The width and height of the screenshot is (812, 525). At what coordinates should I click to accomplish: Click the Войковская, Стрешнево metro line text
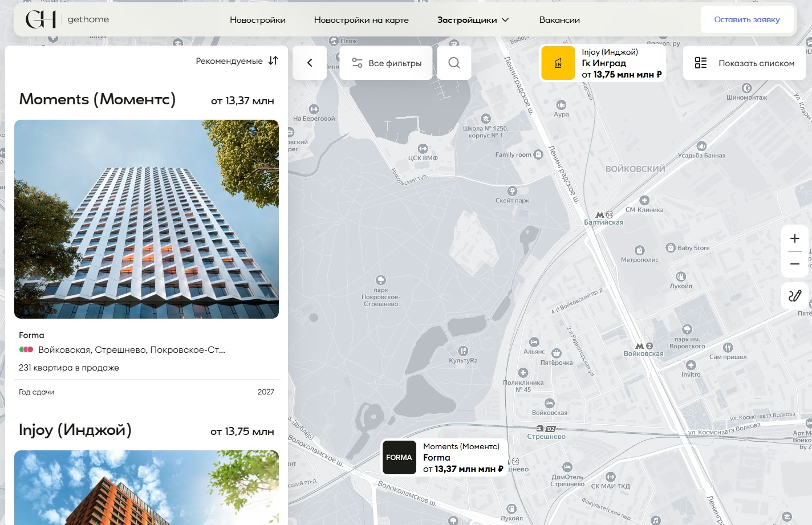coord(132,350)
